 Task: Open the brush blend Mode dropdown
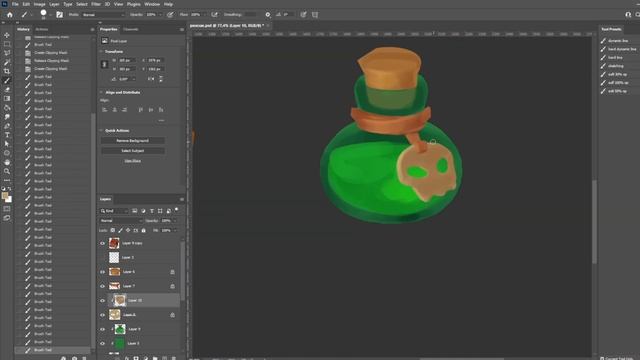click(x=102, y=15)
